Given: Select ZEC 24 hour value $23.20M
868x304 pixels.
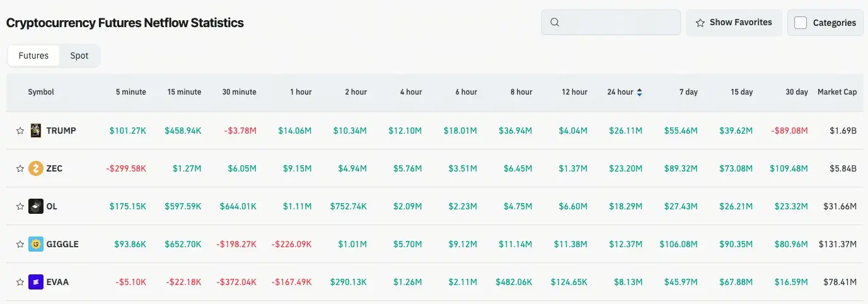Looking at the screenshot, I should click(x=625, y=168).
